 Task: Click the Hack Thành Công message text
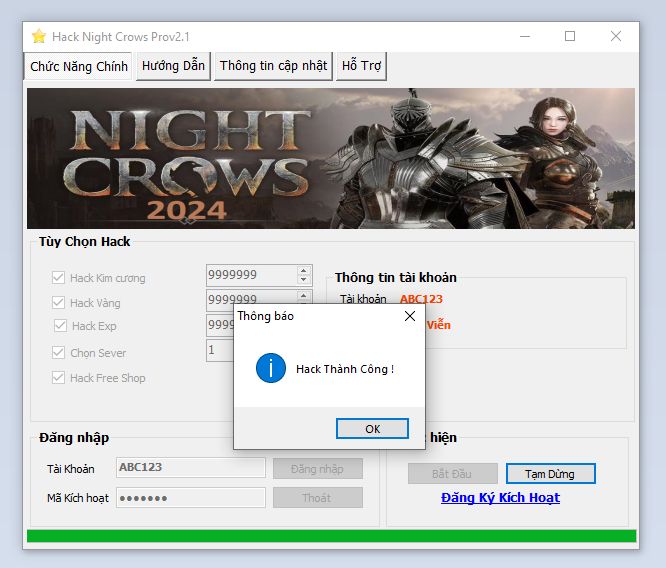tap(345, 369)
